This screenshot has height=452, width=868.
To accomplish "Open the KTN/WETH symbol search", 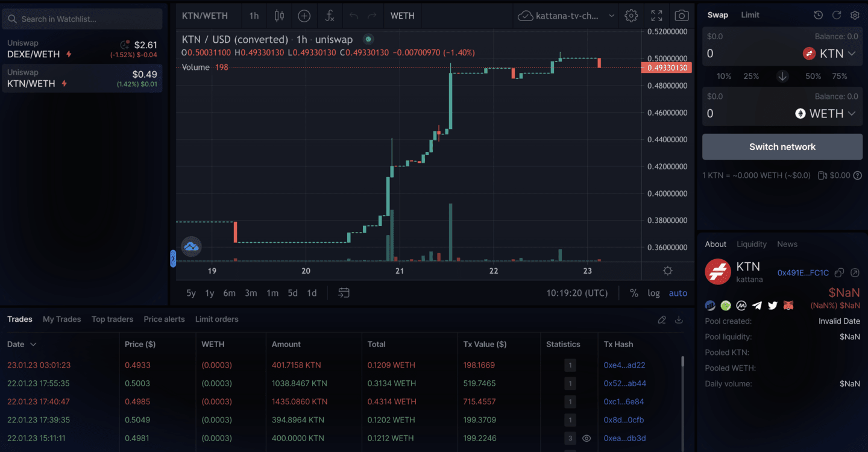I will [205, 16].
